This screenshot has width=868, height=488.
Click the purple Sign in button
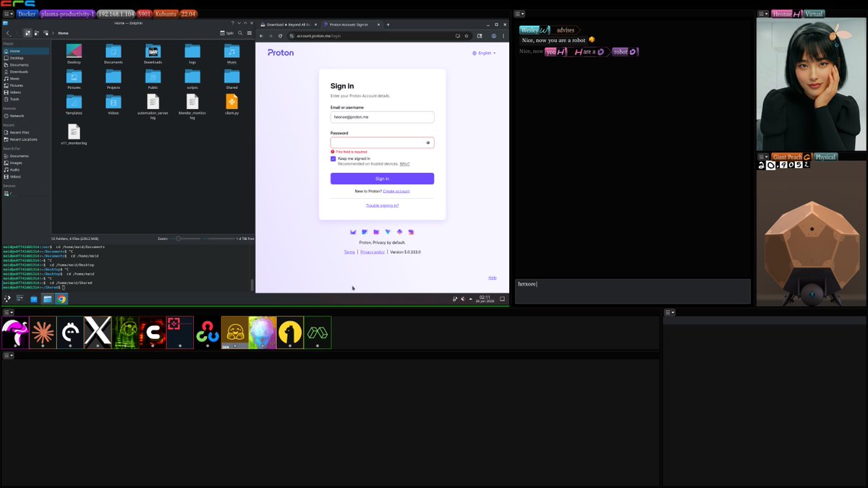tap(382, 179)
